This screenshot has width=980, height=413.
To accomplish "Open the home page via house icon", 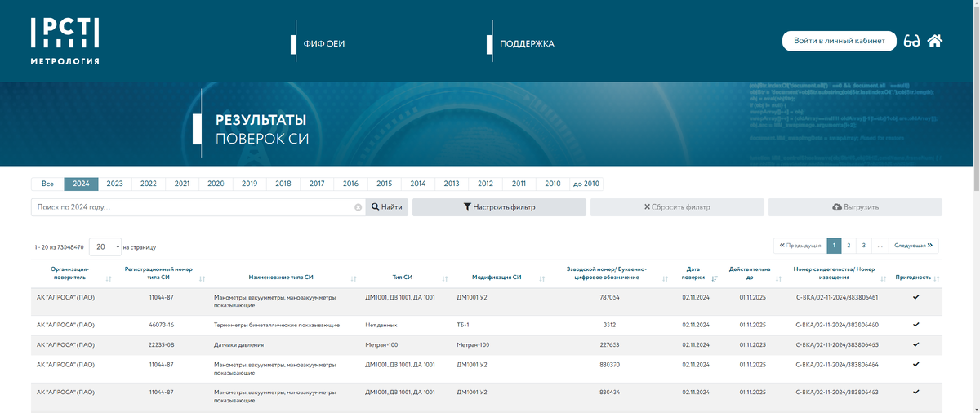I will point(935,41).
